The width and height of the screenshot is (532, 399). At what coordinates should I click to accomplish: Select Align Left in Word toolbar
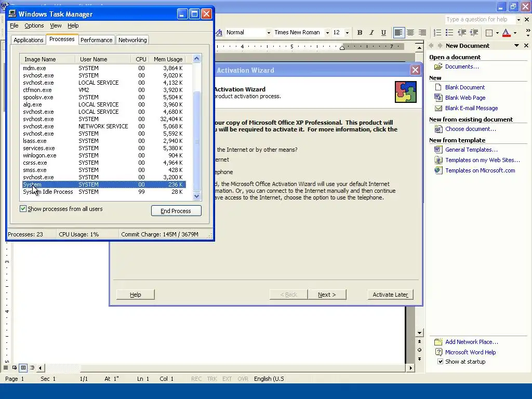pos(398,33)
